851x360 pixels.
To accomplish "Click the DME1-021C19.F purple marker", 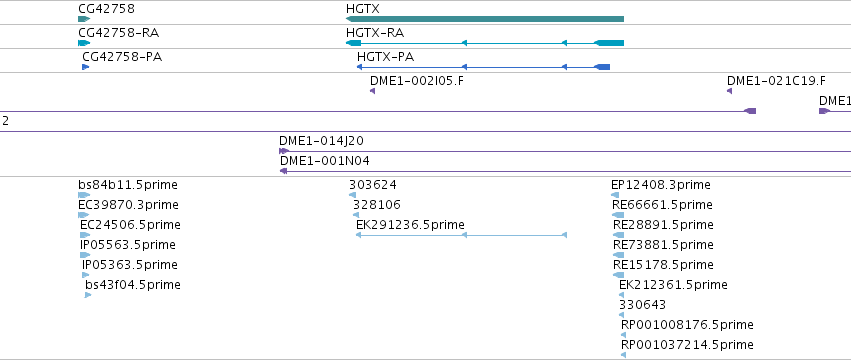I will coord(729,91).
